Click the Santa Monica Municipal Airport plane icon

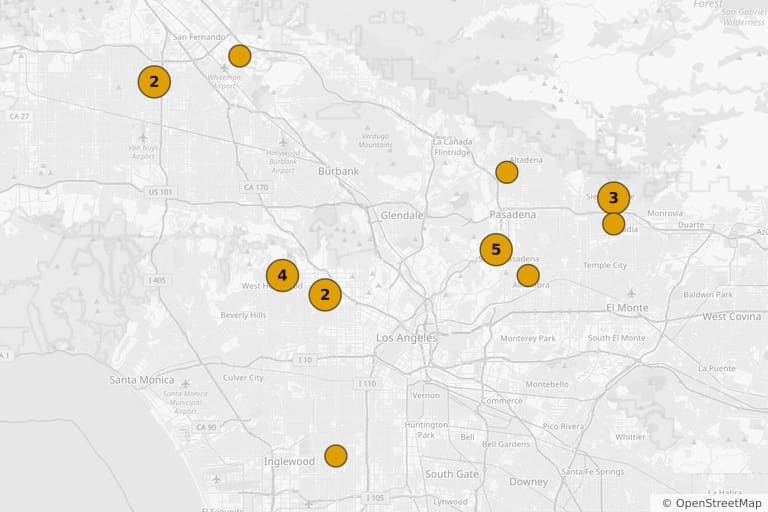pos(185,383)
